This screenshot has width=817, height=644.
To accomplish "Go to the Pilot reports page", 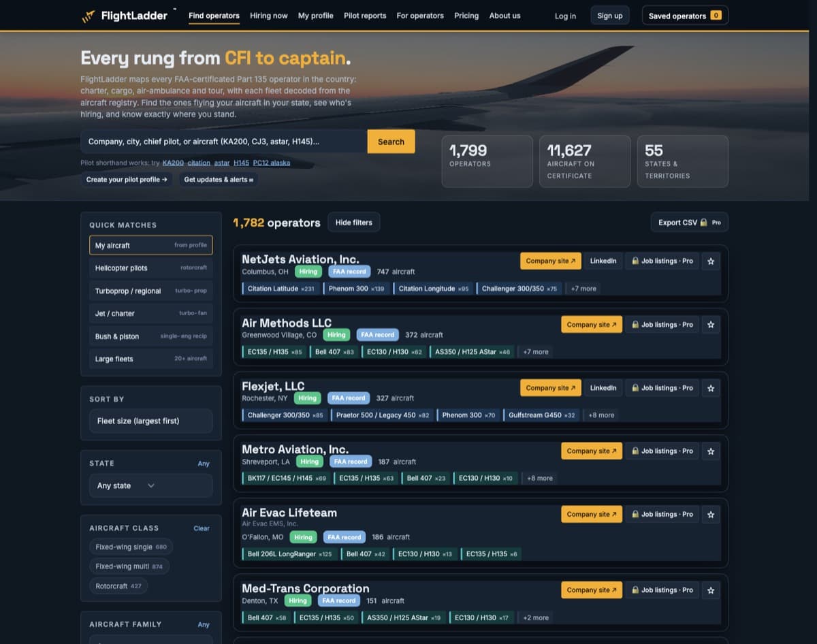I will click(x=365, y=16).
